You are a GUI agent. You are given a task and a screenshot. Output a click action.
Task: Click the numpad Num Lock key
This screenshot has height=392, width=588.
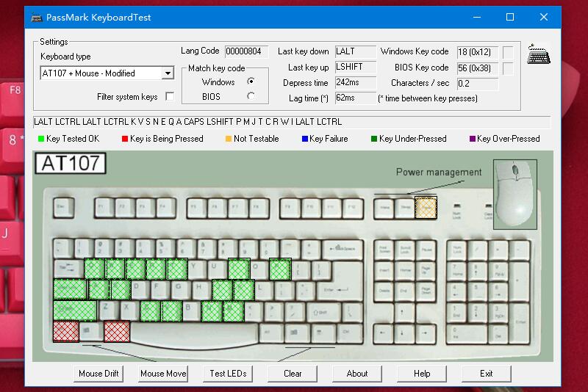pyautogui.click(x=457, y=250)
